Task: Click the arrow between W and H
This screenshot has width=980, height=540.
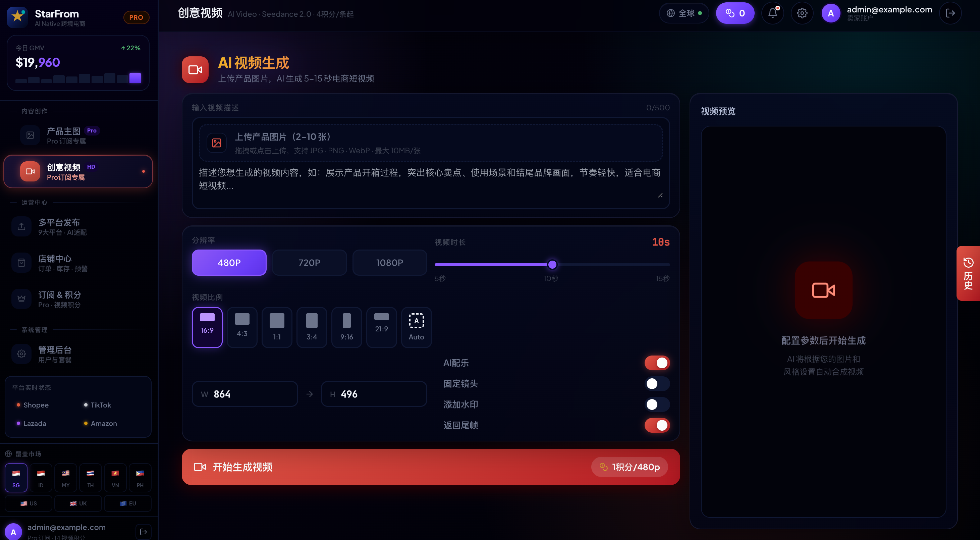Action: point(309,394)
